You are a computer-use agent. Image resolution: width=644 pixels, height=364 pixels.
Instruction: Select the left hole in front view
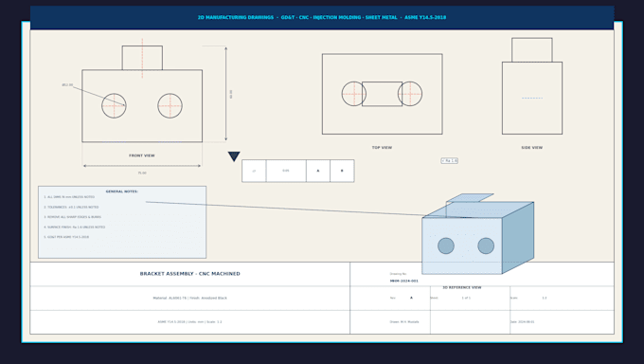[114, 106]
